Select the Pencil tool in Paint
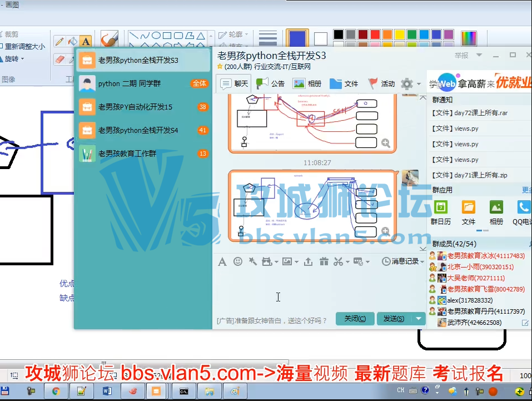 [x=59, y=41]
